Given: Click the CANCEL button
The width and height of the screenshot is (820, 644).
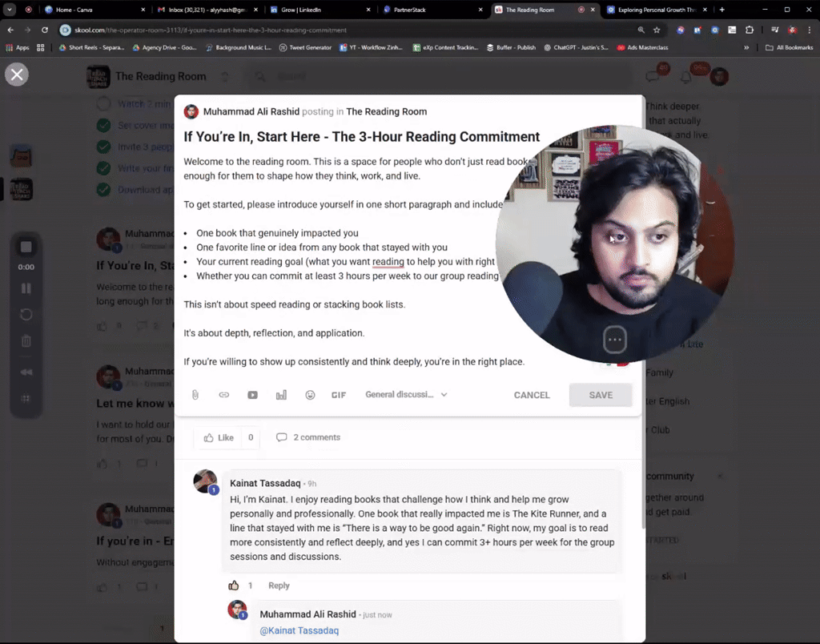Looking at the screenshot, I should (532, 395).
